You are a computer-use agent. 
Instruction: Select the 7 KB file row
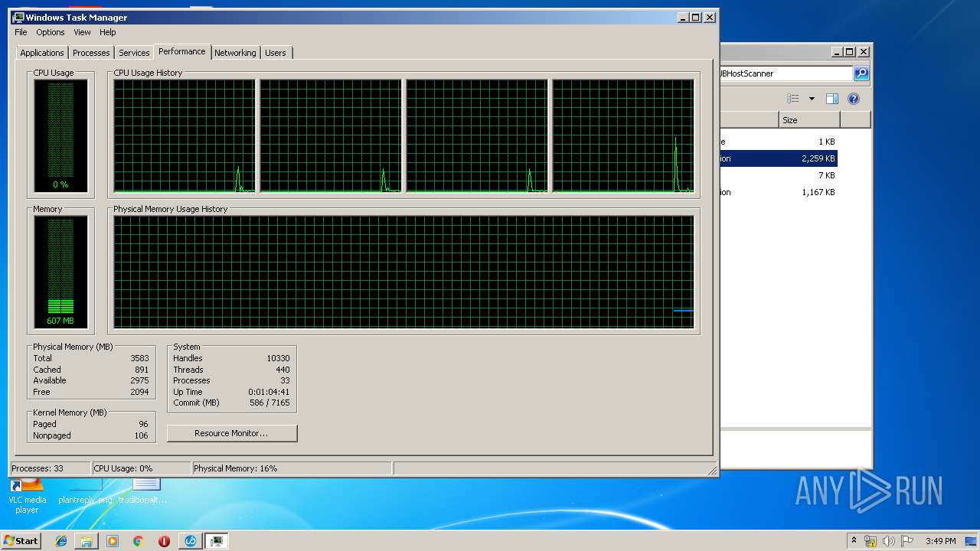[x=778, y=175]
